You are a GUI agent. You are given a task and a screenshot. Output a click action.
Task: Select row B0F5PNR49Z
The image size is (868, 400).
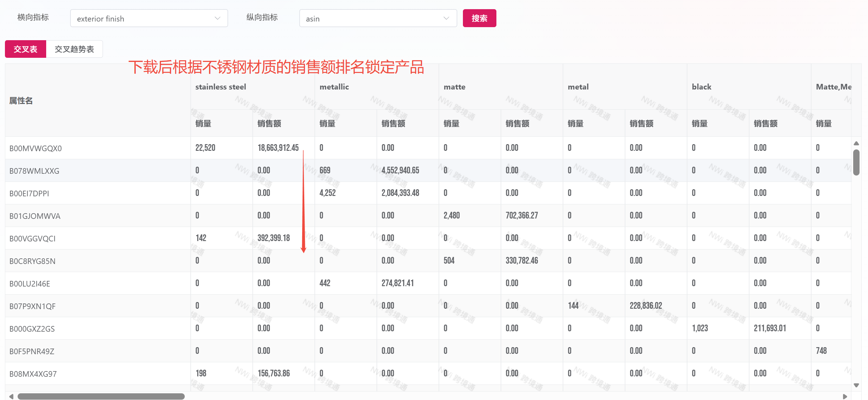tap(32, 351)
